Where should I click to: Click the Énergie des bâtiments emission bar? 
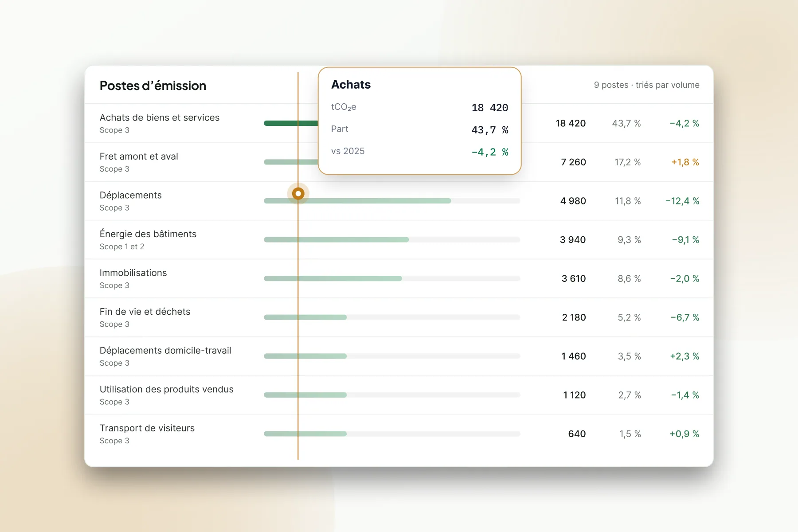tap(336, 240)
